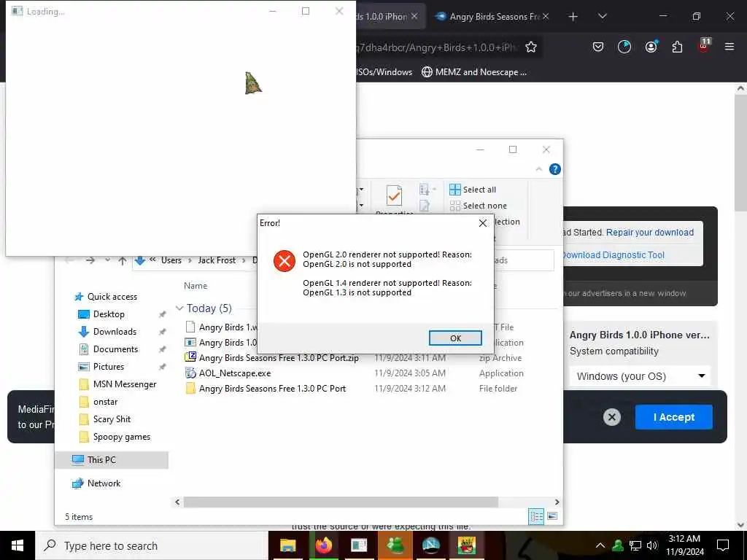Click the uBlock extension icon with badge 11
This screenshot has width=747, height=560.
(704, 46)
